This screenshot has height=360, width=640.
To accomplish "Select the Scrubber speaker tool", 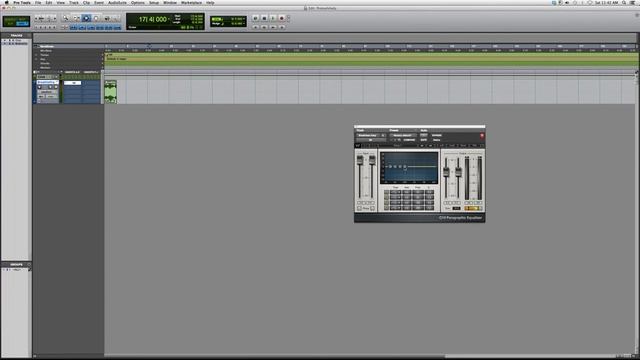I will 107,18.
